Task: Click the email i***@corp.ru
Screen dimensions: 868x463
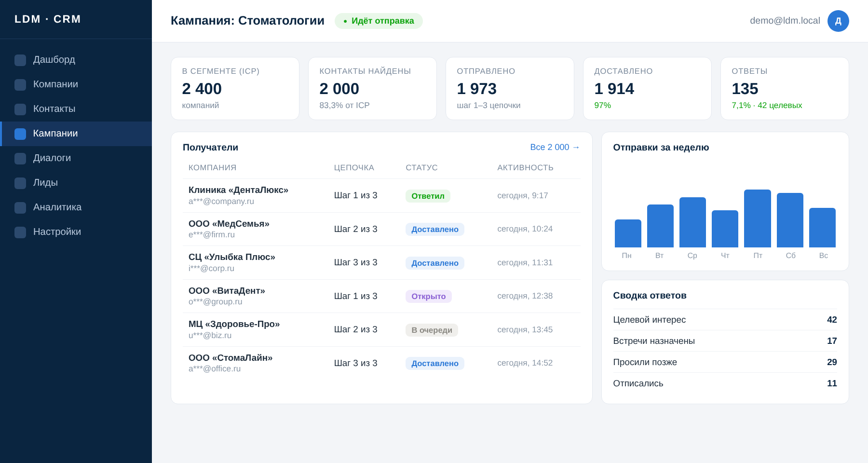Action: coord(211,269)
